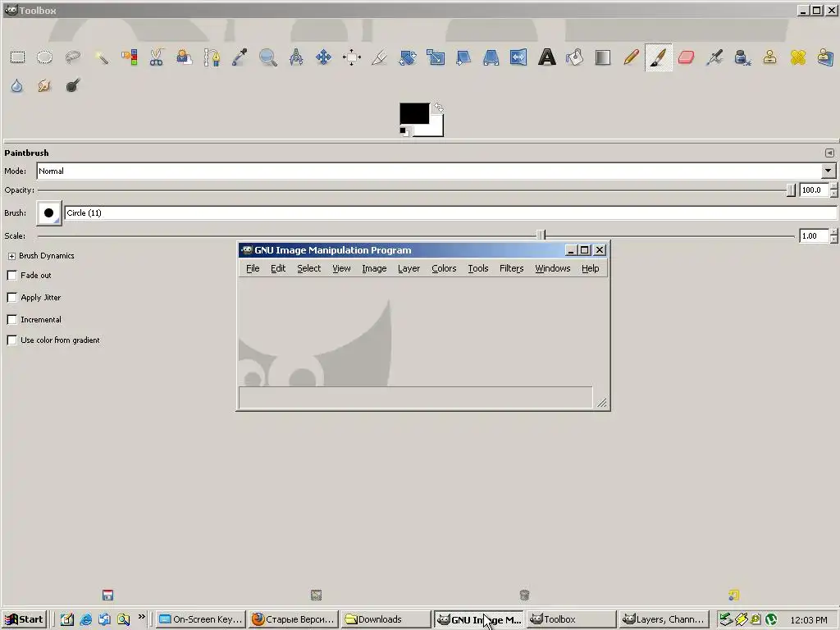Select the Text tool
Screen dimensions: 840x630
[547, 57]
